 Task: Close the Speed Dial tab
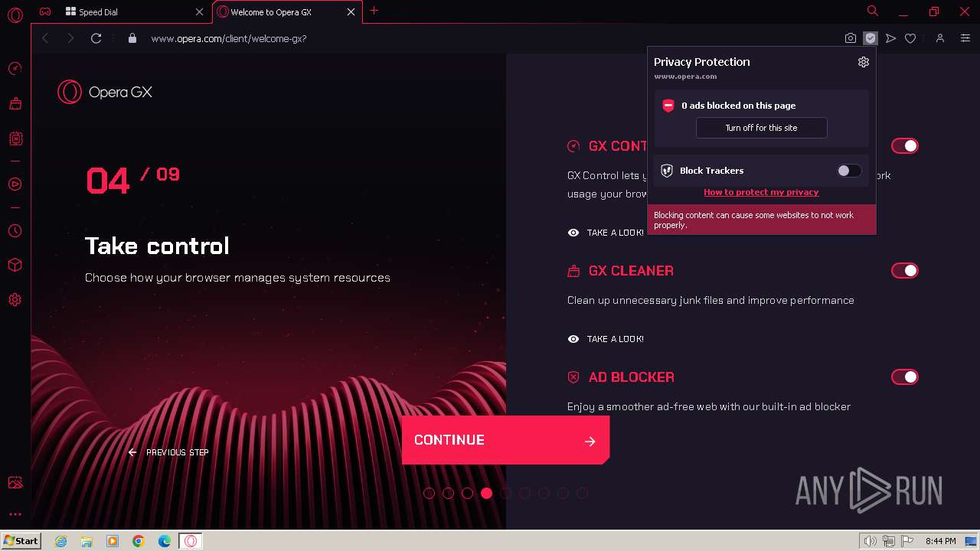pyautogui.click(x=200, y=12)
